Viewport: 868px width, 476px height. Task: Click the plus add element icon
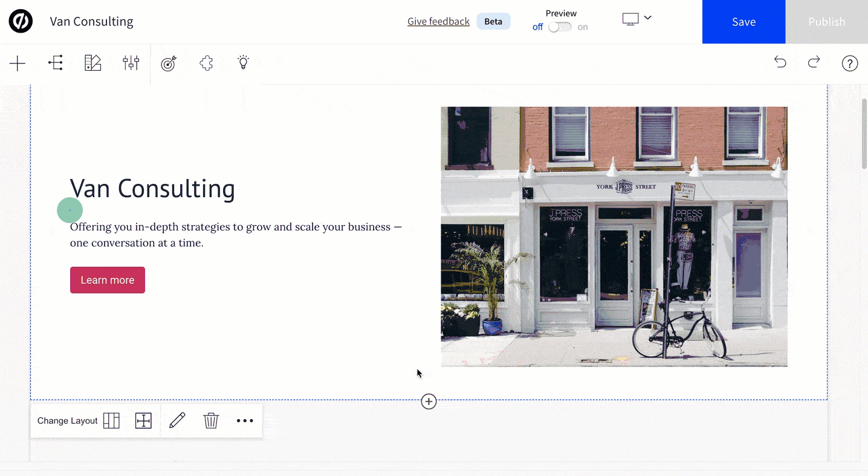coord(18,63)
